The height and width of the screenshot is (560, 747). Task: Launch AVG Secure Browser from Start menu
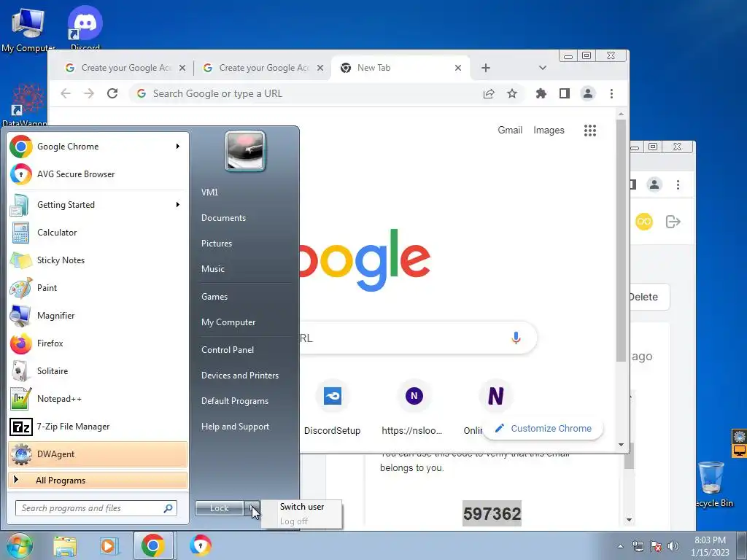(x=98, y=174)
